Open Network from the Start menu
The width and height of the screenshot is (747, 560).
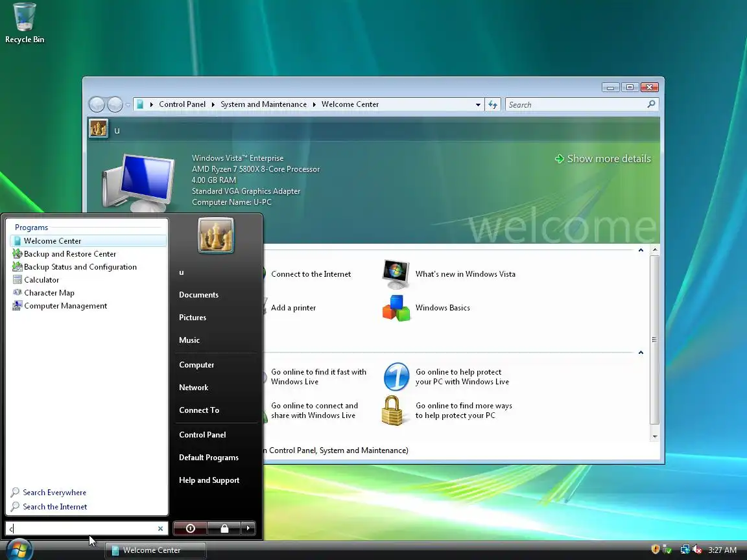[x=193, y=388]
